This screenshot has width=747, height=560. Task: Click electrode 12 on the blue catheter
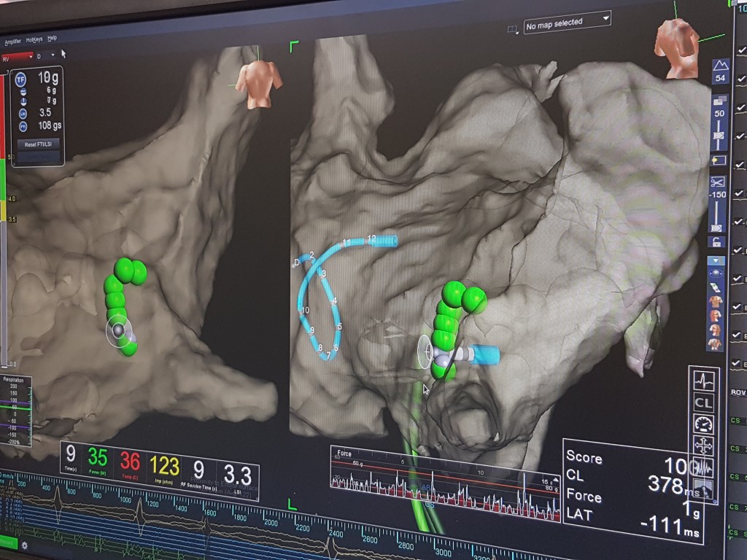(x=372, y=238)
